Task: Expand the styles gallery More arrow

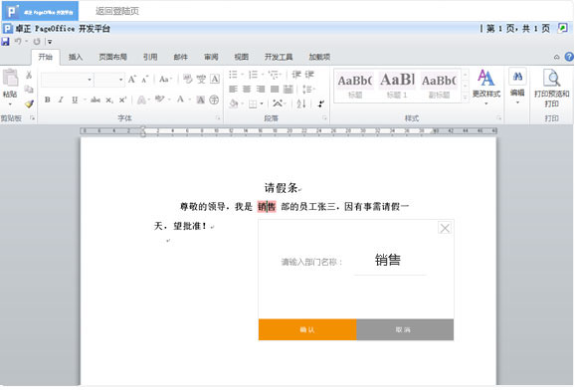Action: [466, 98]
